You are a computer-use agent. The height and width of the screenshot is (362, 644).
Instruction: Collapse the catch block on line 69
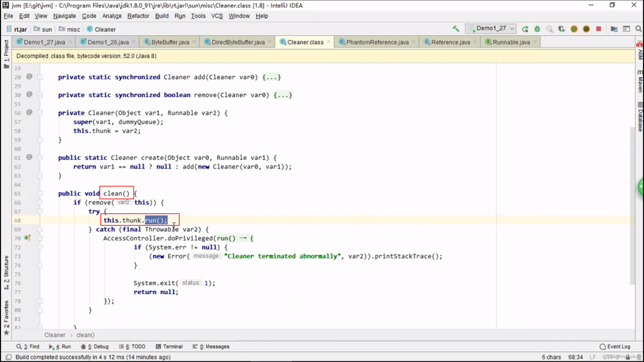(40, 229)
